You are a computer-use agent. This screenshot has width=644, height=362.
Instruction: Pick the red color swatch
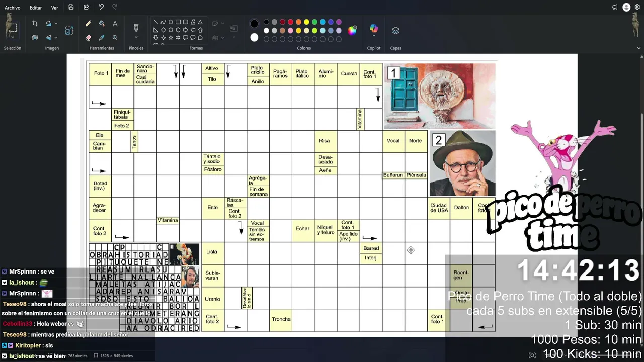click(290, 22)
